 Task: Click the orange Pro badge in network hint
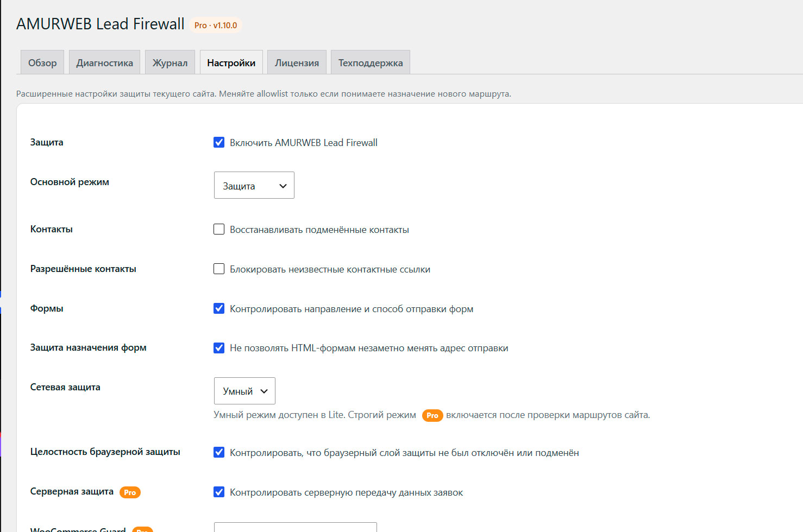(x=432, y=415)
